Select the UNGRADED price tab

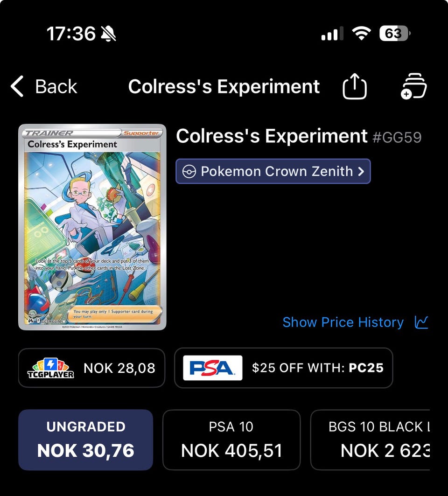click(86, 440)
